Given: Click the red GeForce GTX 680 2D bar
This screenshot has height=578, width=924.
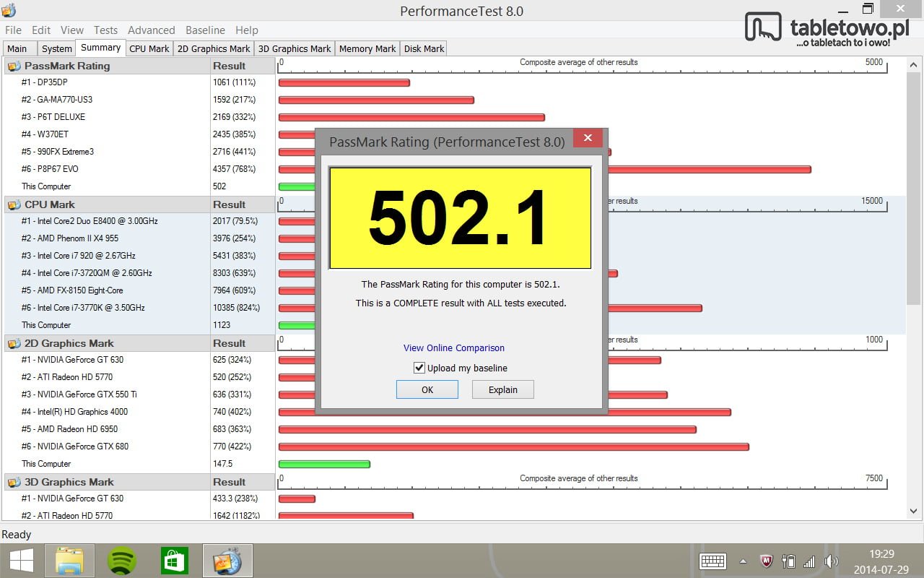Looking at the screenshot, I should 514,447.
